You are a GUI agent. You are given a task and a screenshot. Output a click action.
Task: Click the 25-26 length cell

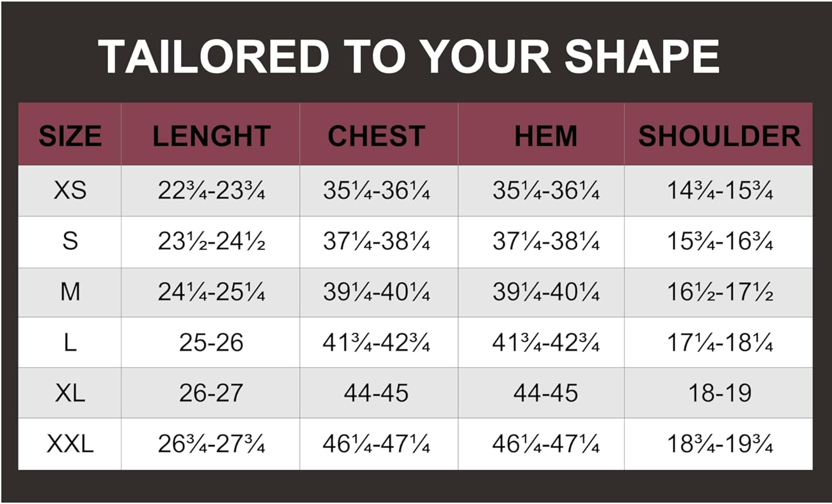tap(211, 343)
